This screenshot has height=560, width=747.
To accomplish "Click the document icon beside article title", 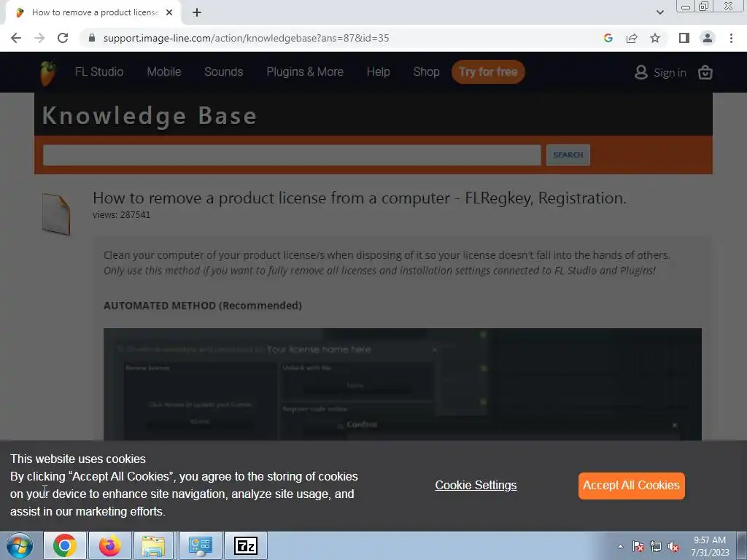I will pos(55,214).
